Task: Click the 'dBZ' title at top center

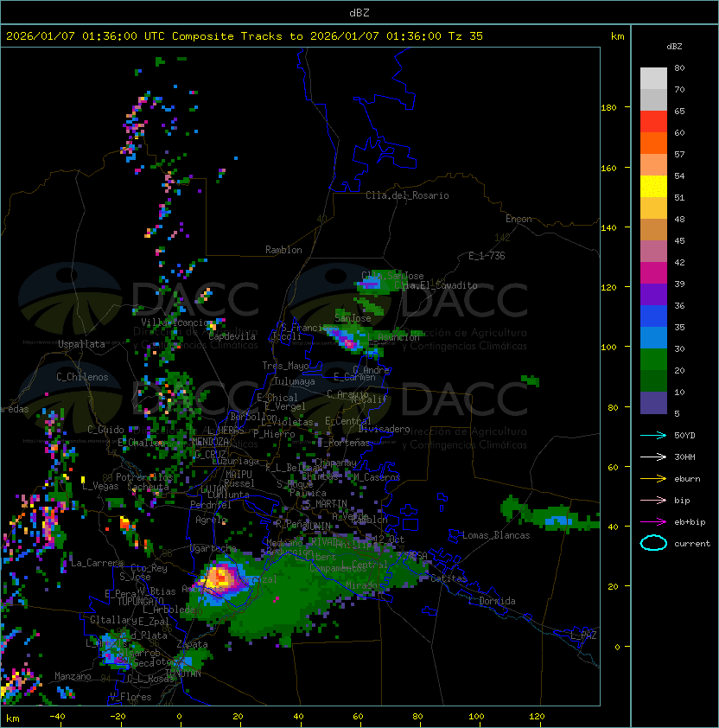Action: click(359, 13)
